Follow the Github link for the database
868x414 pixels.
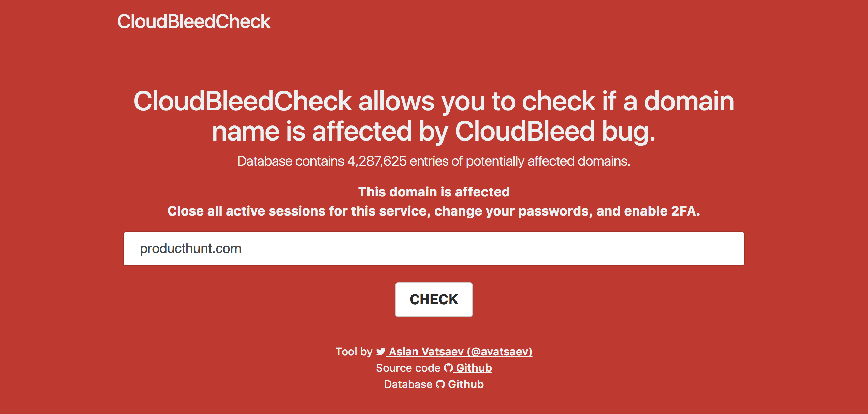click(x=466, y=384)
